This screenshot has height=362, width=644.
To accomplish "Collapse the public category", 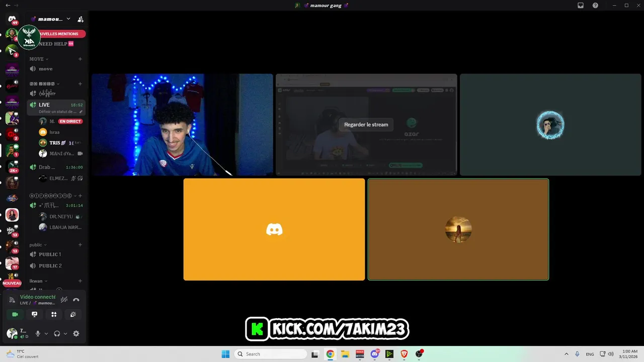I will (38, 245).
